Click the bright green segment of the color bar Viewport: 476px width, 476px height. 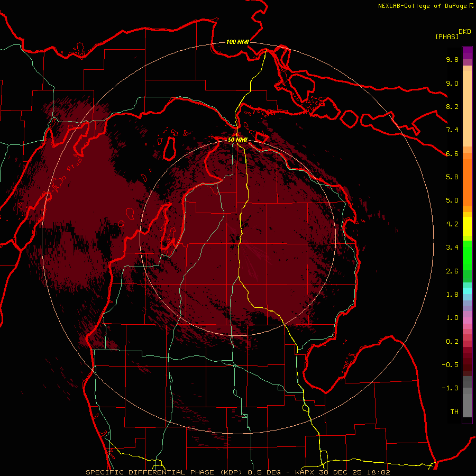[467, 255]
